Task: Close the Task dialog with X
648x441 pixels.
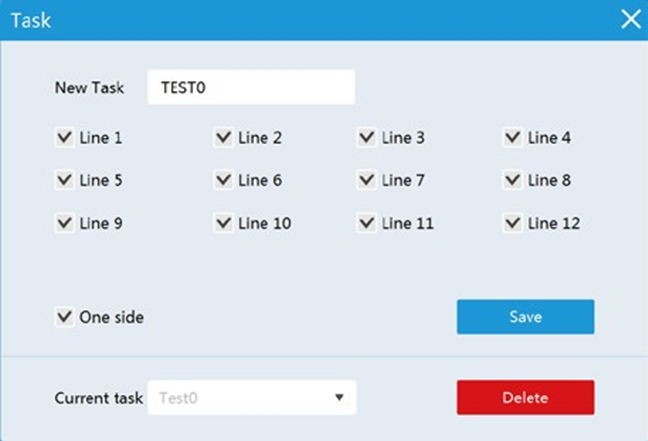Action: tap(631, 19)
